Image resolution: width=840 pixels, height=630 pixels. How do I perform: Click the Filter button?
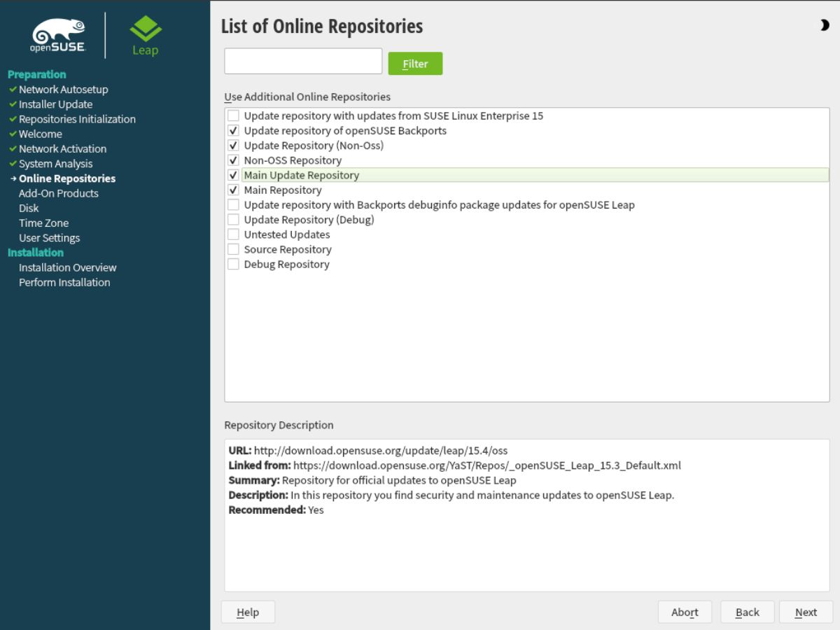[415, 63]
